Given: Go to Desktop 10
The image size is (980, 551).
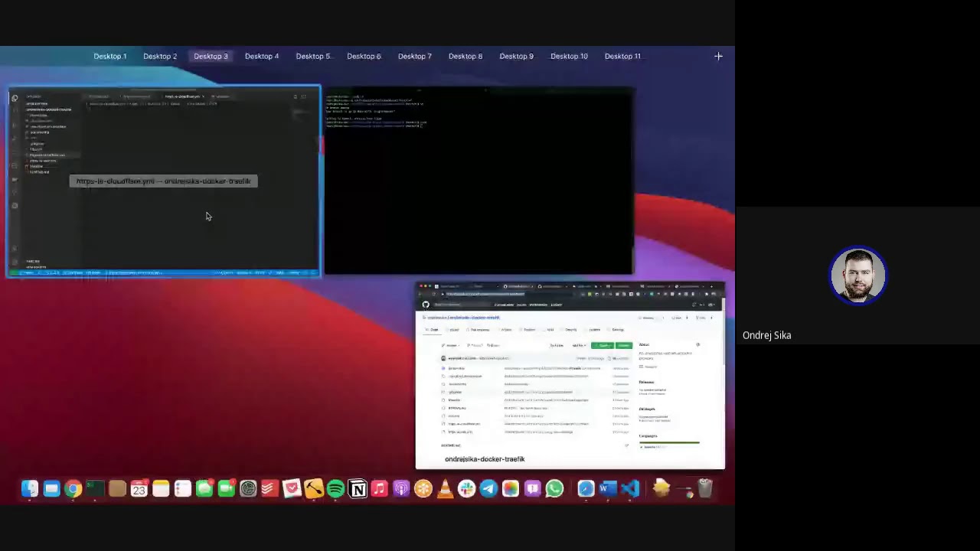Looking at the screenshot, I should coord(569,56).
